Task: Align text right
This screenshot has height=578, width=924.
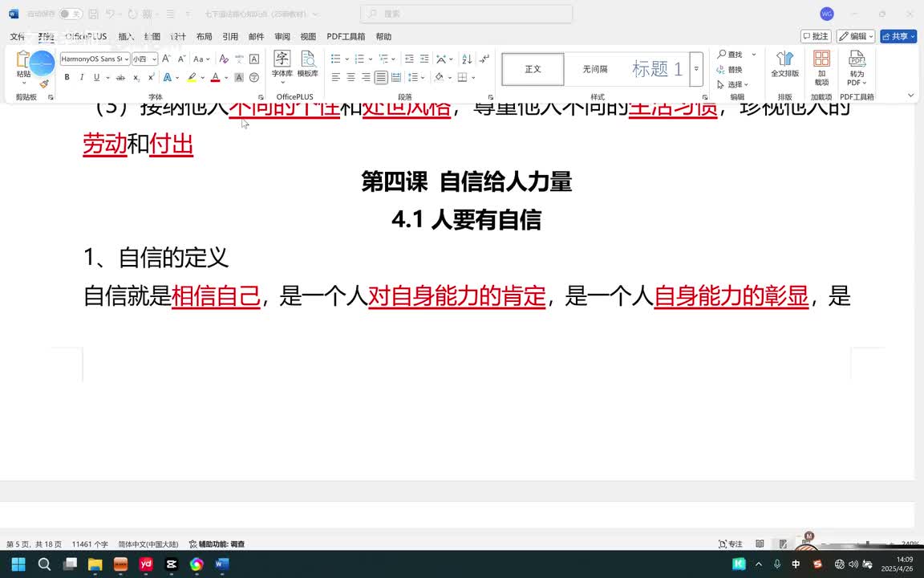Action: click(366, 77)
